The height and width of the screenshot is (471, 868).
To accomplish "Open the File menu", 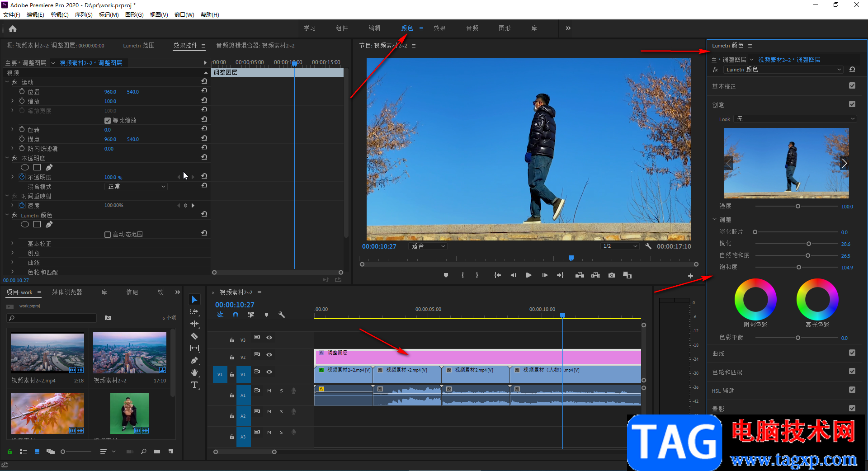I will (12, 15).
